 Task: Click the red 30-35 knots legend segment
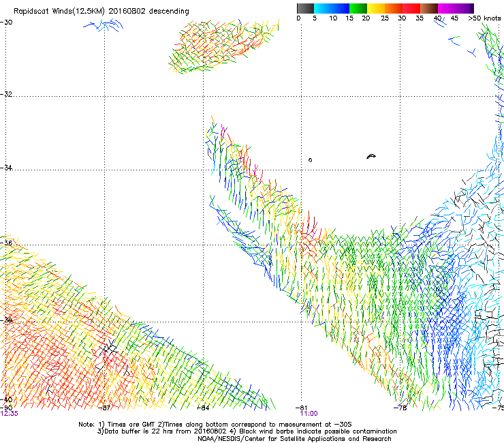click(x=411, y=8)
